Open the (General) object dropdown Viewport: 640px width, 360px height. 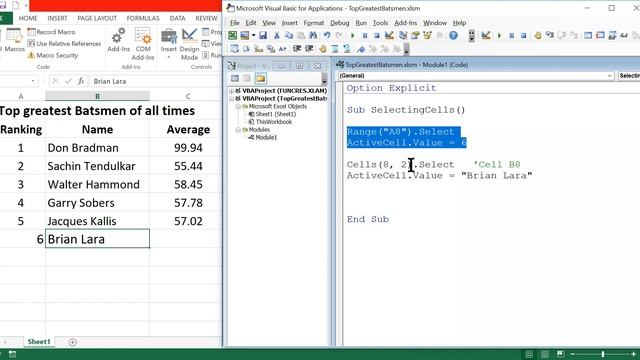click(x=610, y=76)
